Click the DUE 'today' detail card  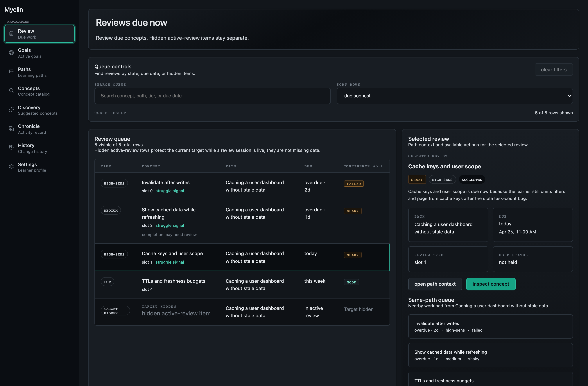coord(533,225)
